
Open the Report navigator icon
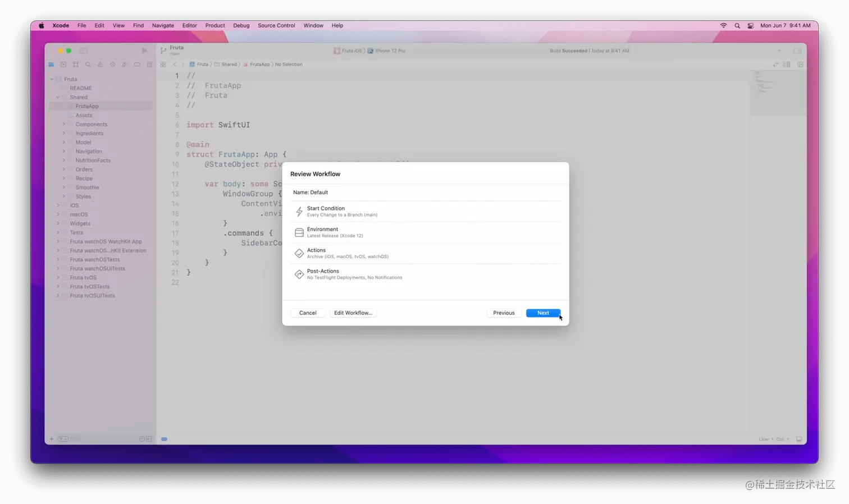click(x=149, y=65)
